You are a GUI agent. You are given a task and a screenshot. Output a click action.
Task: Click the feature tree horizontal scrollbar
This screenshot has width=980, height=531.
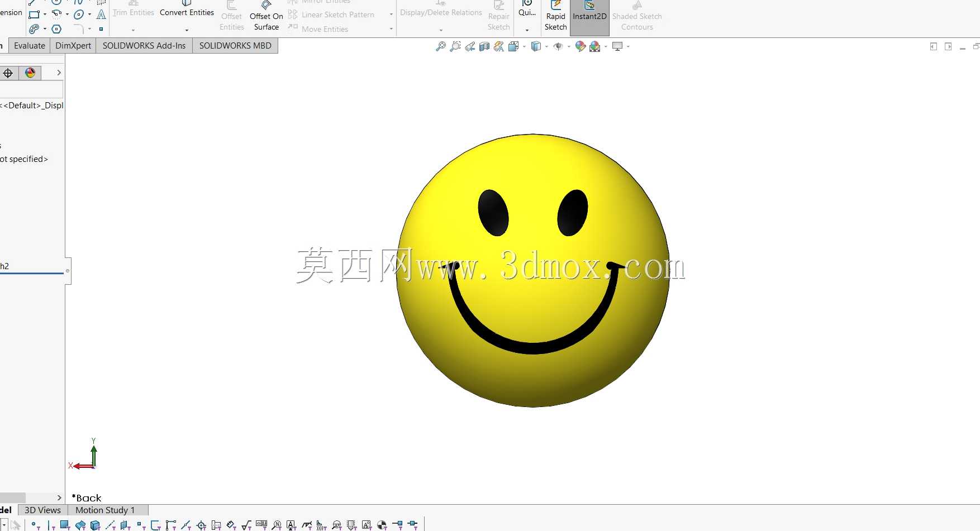point(12,497)
